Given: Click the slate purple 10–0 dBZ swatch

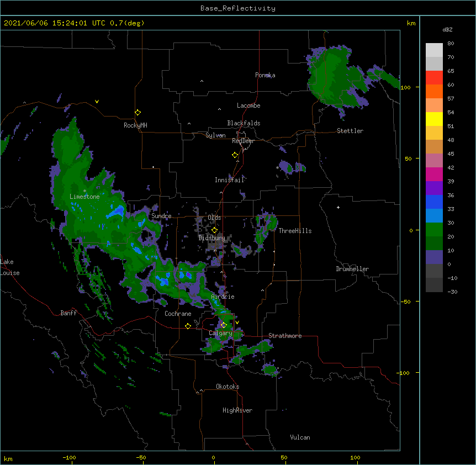Looking at the screenshot, I should 434,257.
